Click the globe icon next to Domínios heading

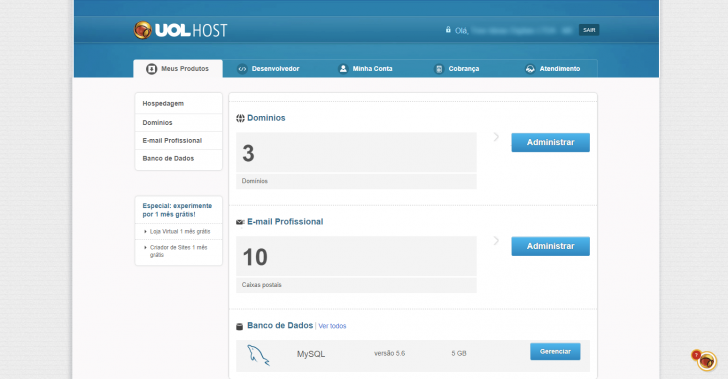(240, 118)
